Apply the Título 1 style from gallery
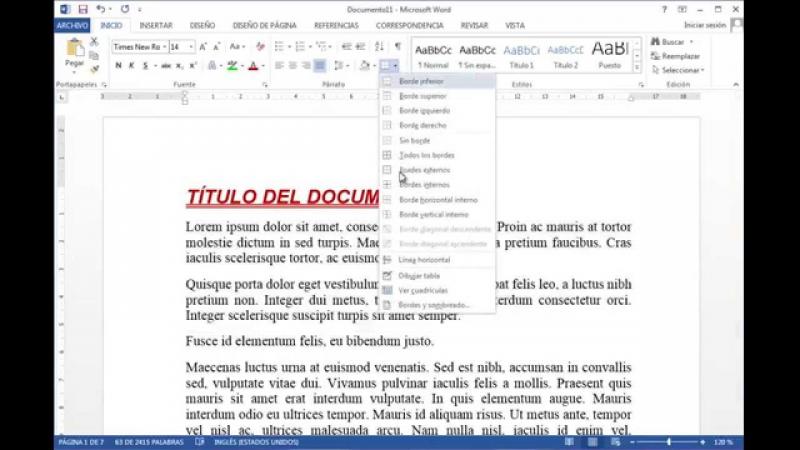This screenshot has height=450, width=800. (x=521, y=53)
